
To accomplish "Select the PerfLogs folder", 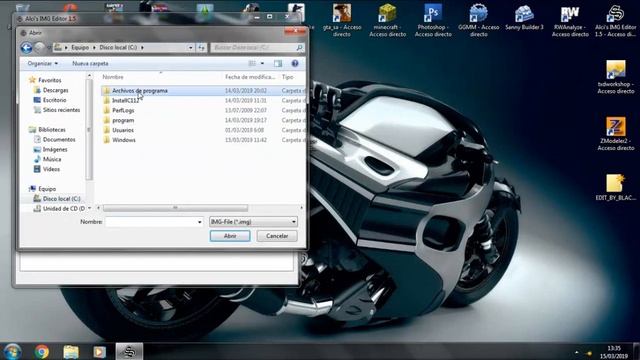I will click(123, 110).
